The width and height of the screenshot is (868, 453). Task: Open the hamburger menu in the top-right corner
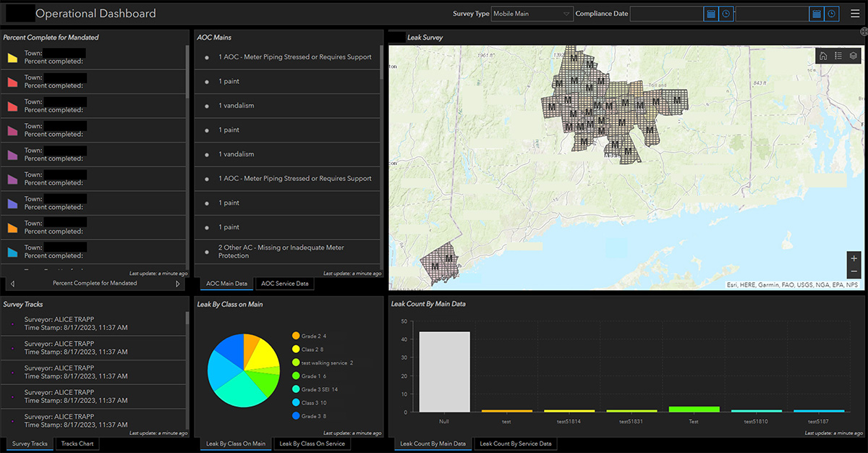855,12
